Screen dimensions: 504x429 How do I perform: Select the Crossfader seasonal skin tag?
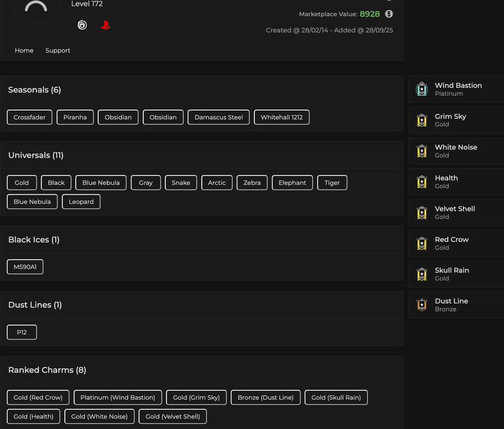[x=30, y=117]
